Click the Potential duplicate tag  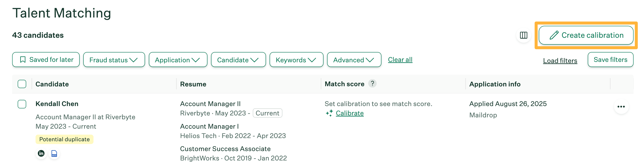click(64, 139)
